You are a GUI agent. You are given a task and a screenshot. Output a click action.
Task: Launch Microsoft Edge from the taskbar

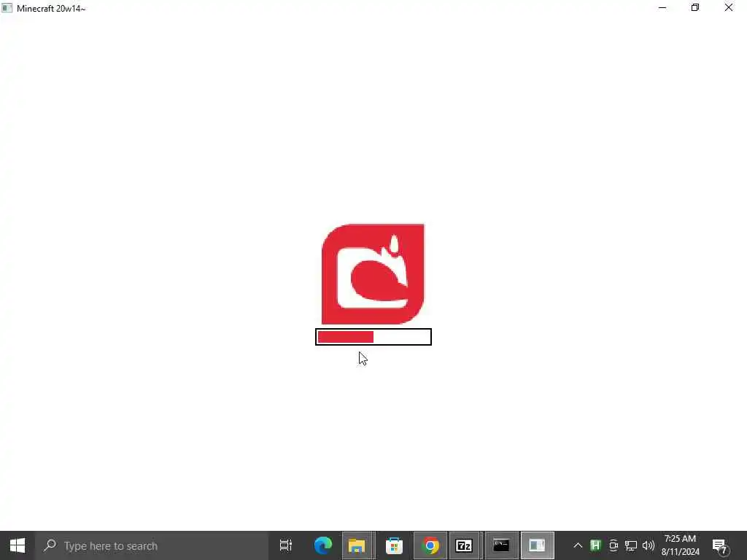coord(322,545)
